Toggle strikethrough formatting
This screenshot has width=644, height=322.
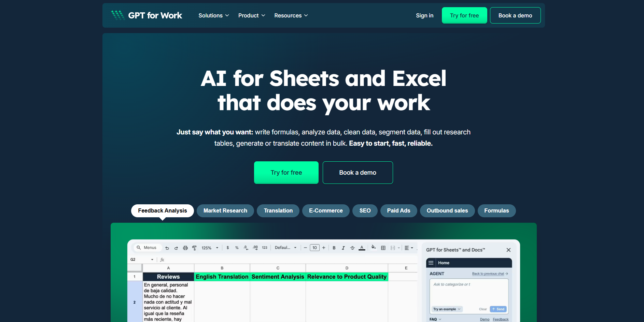pyautogui.click(x=352, y=248)
